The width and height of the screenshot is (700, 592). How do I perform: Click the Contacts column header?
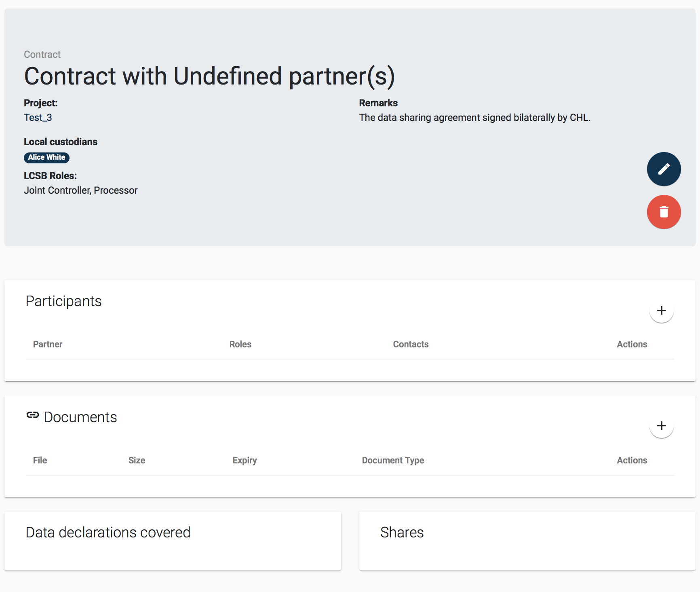coord(411,345)
